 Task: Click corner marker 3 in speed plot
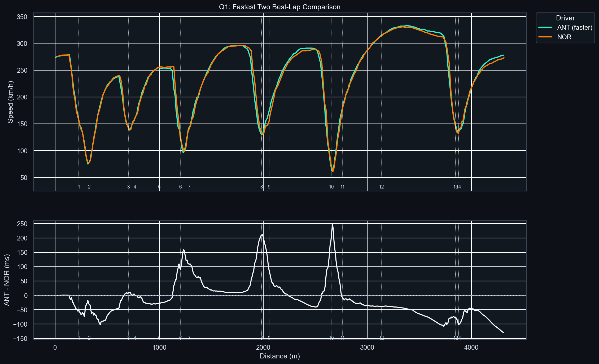click(129, 187)
